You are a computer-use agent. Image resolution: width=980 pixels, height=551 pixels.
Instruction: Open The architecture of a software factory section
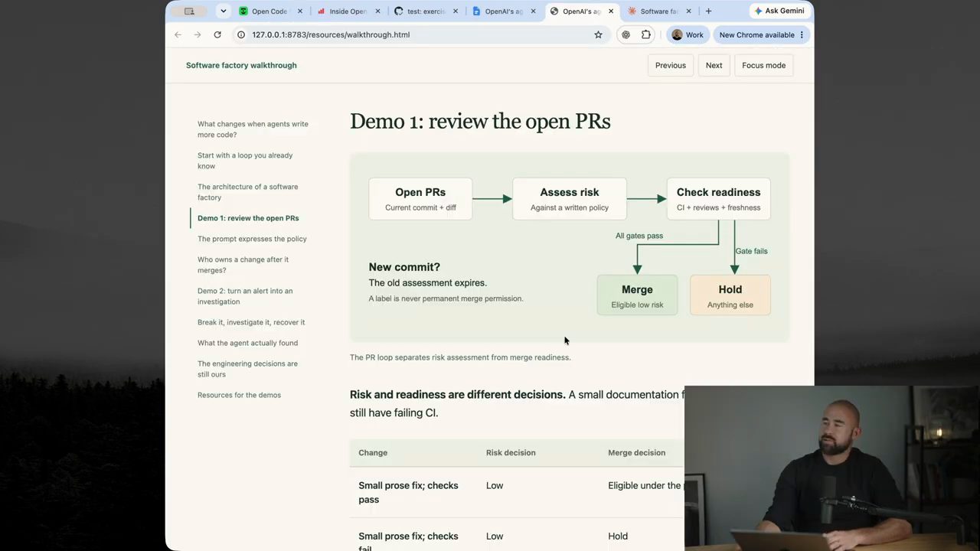248,192
